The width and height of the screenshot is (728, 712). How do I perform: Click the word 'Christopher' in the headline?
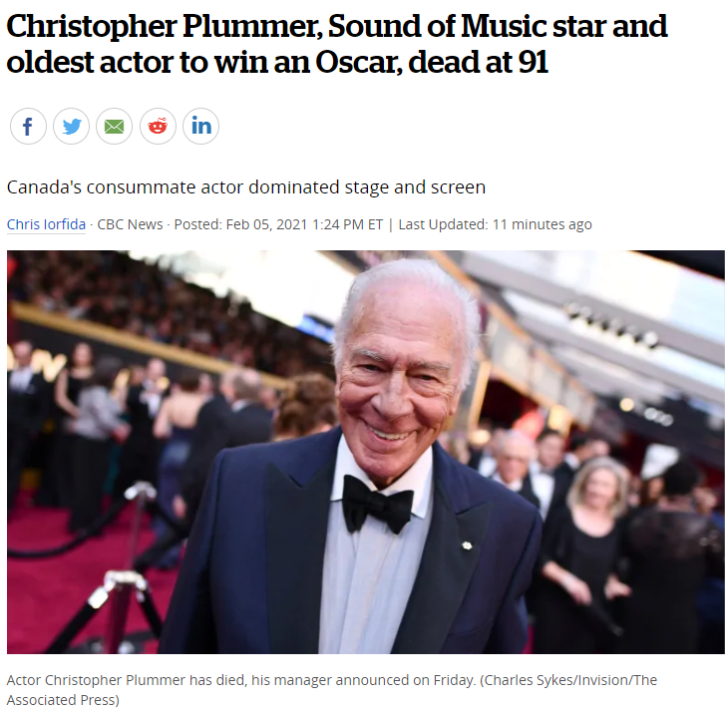click(92, 28)
